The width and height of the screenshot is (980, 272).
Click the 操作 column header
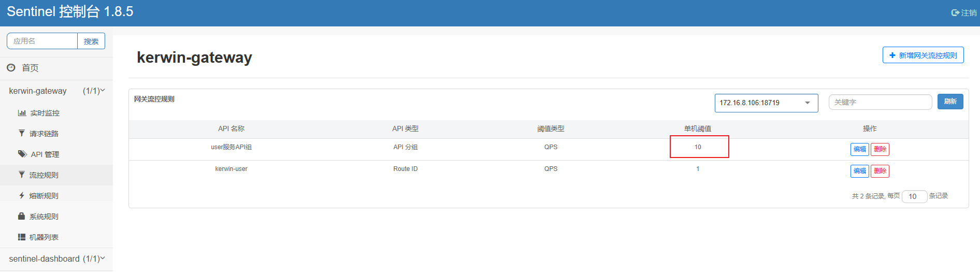coord(870,128)
